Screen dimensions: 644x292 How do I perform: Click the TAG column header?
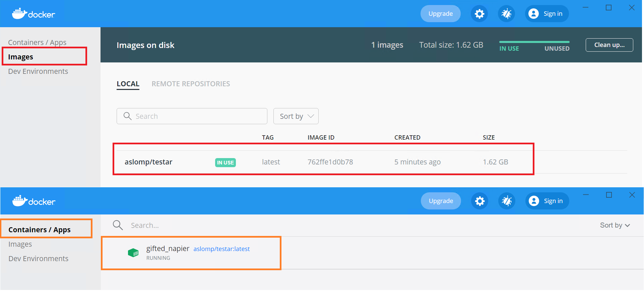(x=268, y=138)
